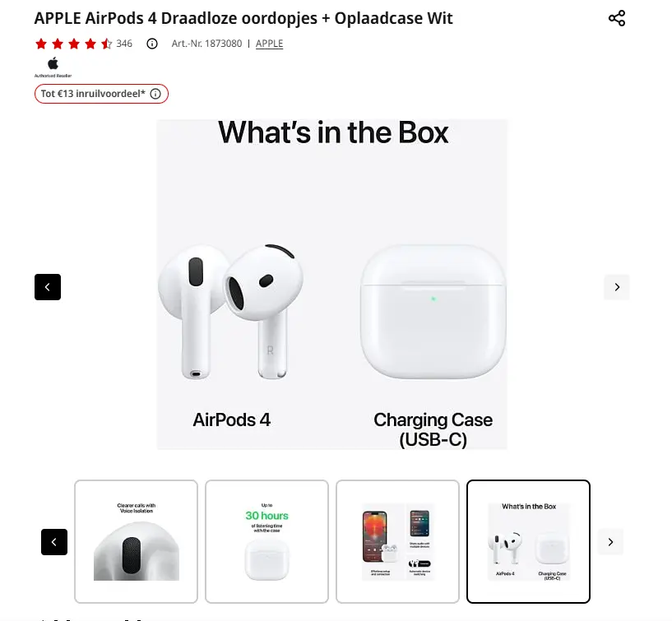672x621 pixels.
Task: Open the APPLE brand link
Action: 270,44
